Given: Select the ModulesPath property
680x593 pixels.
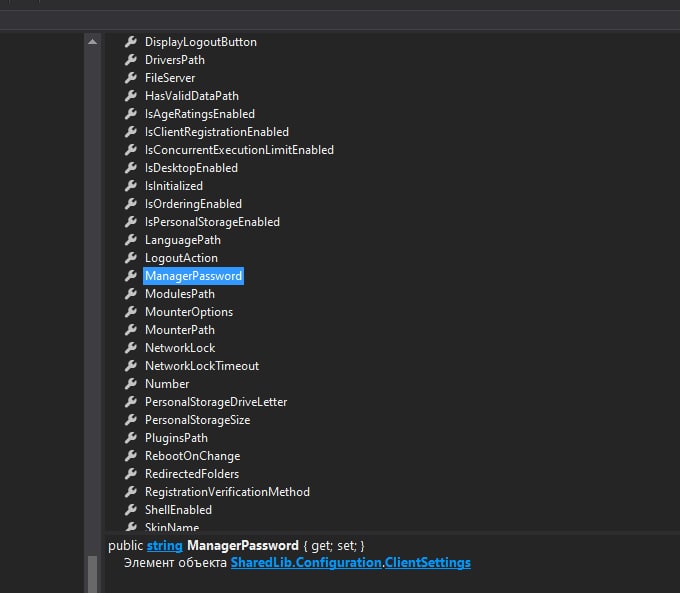Looking at the screenshot, I should [x=180, y=294].
